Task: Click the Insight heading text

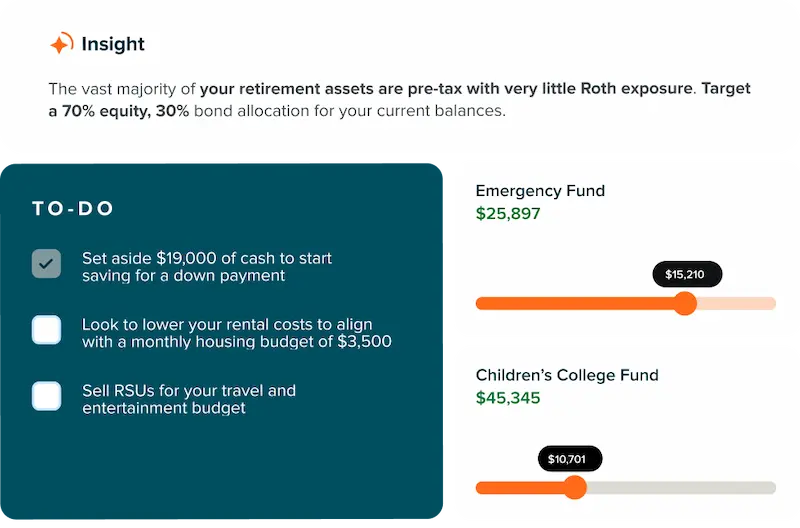Action: 113,44
